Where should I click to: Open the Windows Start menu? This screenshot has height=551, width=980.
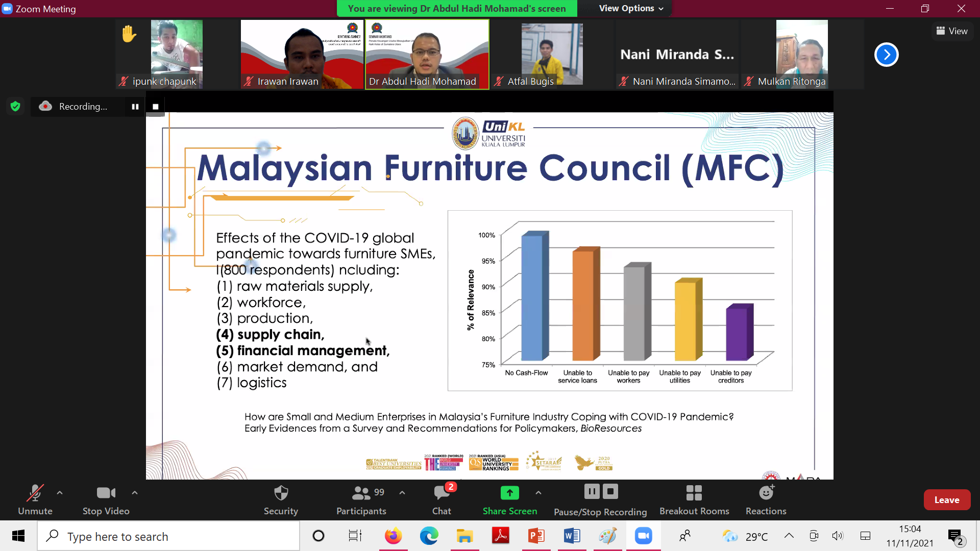[x=18, y=536]
